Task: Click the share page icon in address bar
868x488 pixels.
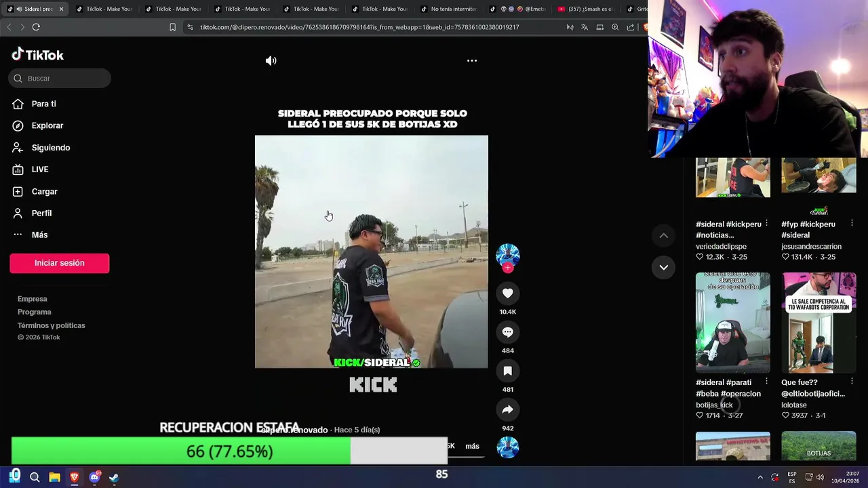Action: click(x=631, y=27)
